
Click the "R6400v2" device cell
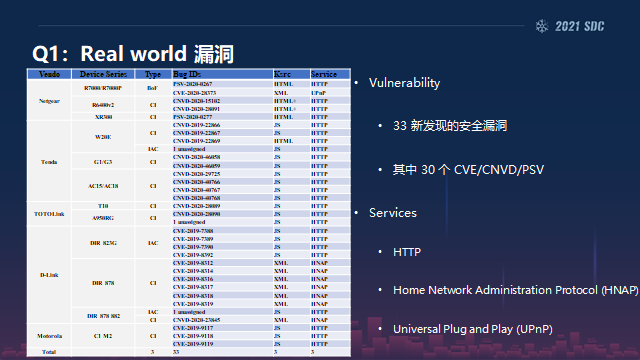click(103, 105)
